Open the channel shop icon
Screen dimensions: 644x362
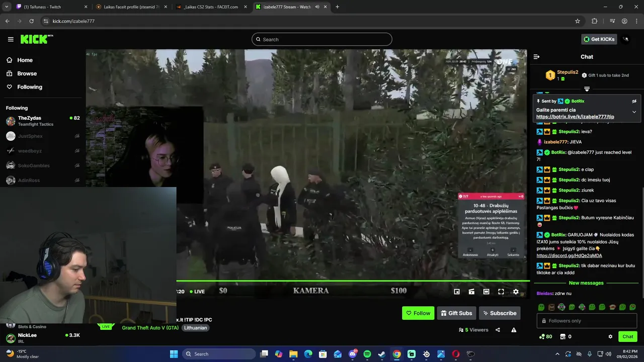tap(563, 336)
